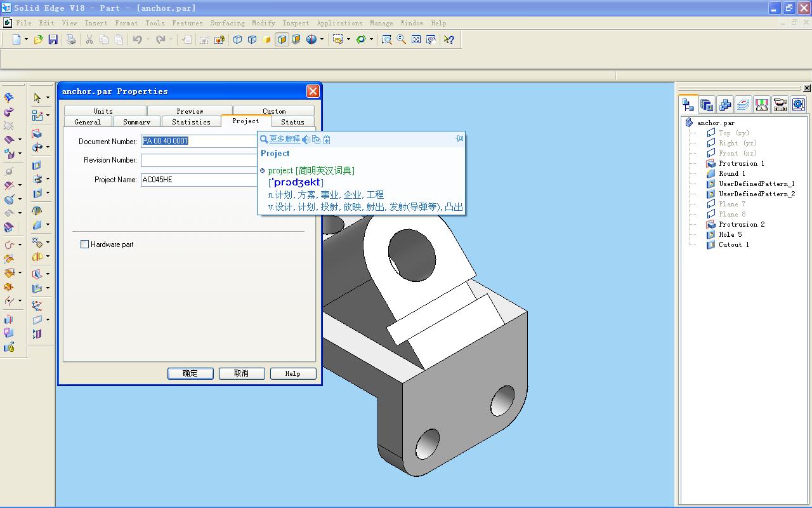Image resolution: width=812 pixels, height=508 pixels.
Task: Click the Help question-mark pointer icon
Action: [449, 39]
